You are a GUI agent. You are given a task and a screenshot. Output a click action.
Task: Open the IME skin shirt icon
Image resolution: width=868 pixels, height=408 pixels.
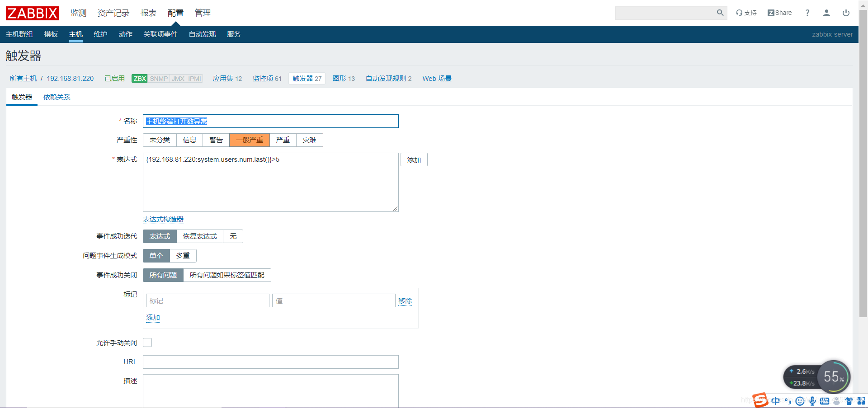(x=849, y=401)
